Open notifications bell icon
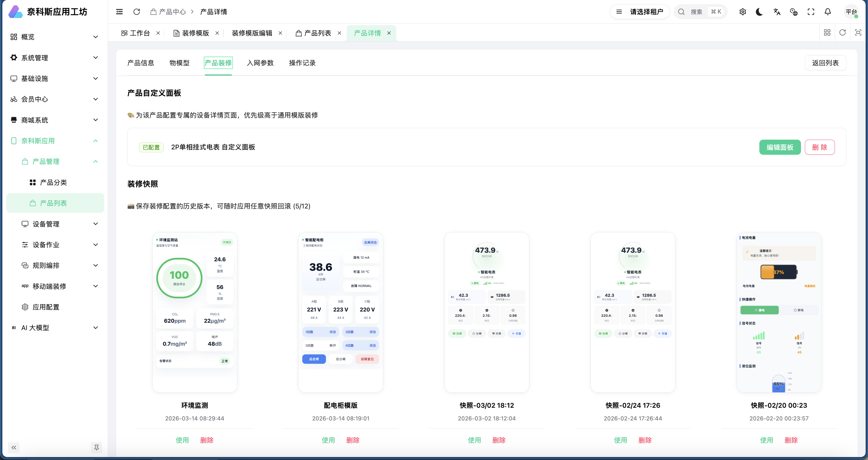868x460 pixels. (x=828, y=12)
